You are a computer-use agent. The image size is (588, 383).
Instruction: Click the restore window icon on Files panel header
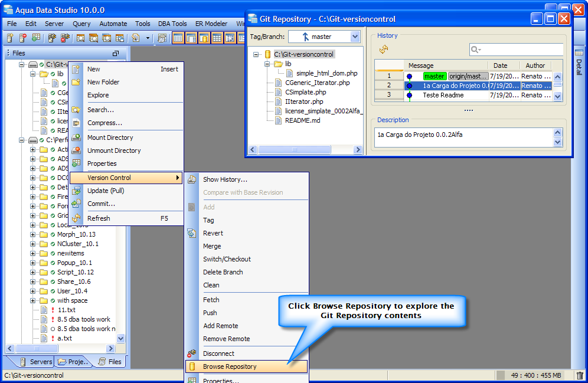[116, 53]
